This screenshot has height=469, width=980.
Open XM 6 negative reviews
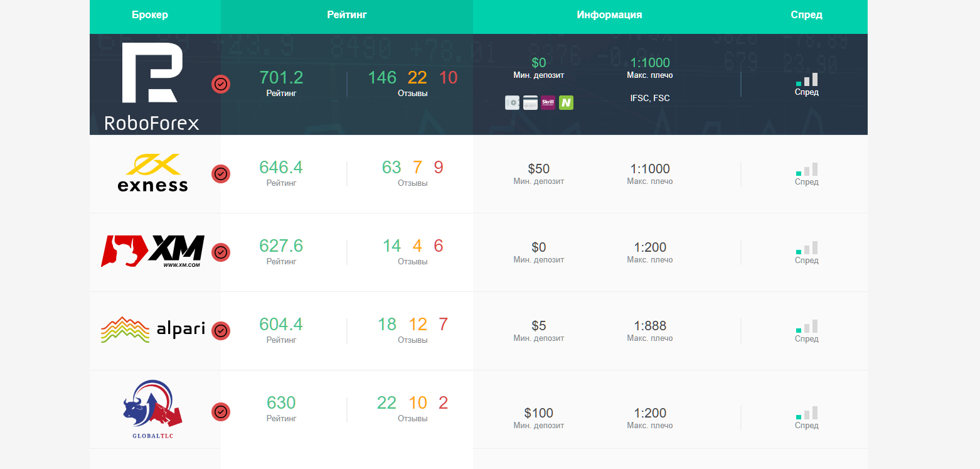tap(439, 246)
